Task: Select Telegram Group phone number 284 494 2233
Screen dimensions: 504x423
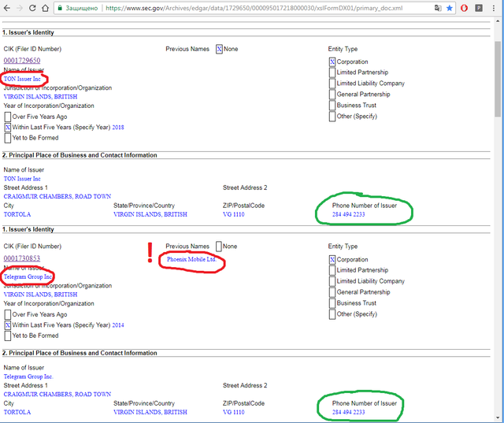Action: coord(348,412)
